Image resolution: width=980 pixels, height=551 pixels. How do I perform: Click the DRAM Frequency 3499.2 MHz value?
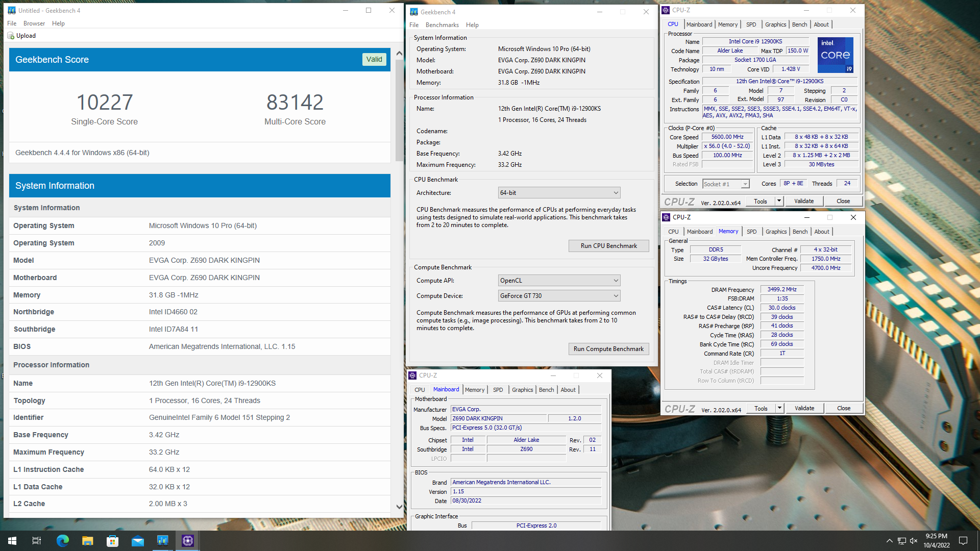click(x=782, y=289)
